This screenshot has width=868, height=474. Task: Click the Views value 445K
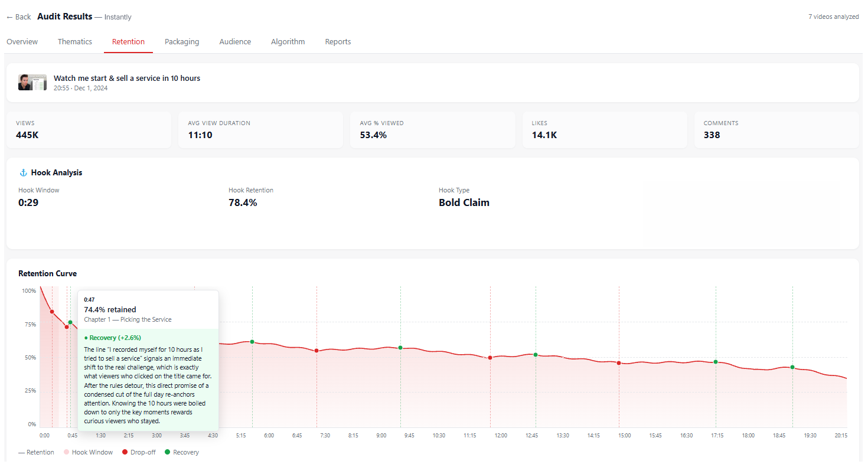[x=27, y=135]
